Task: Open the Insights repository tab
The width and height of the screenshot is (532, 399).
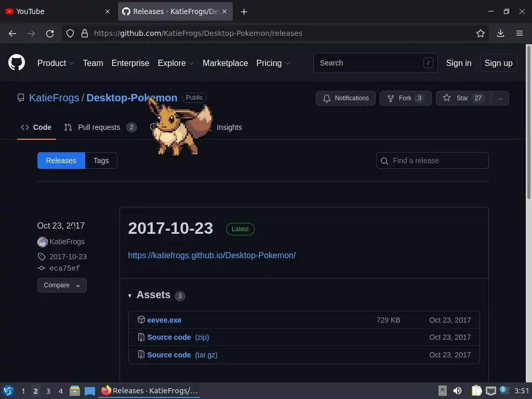Action: (229, 127)
